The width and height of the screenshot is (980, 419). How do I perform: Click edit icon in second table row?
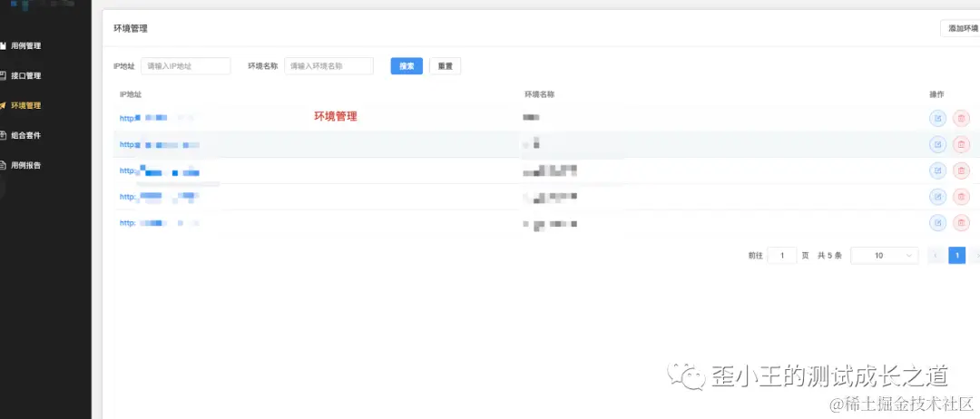[x=937, y=145]
